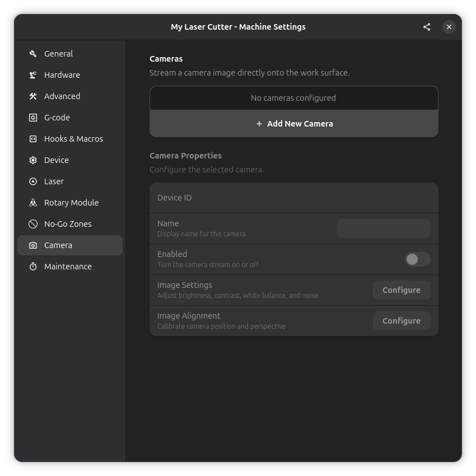The height and width of the screenshot is (476, 476).
Task: Go to No-Go Zones page
Action: pos(68,224)
